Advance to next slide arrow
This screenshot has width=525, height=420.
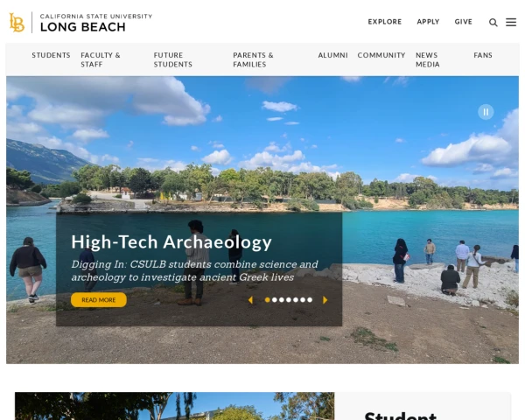[x=325, y=300]
